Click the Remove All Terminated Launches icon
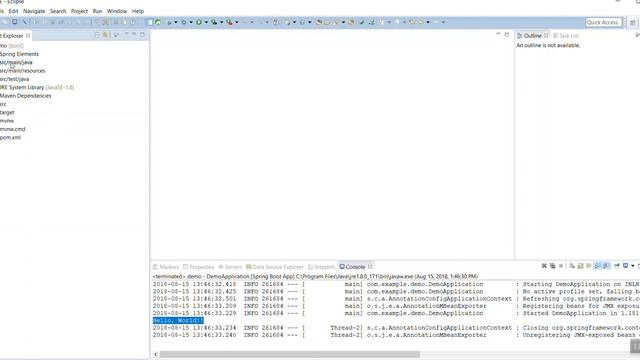This screenshot has height=360, width=640. [x=552, y=266]
